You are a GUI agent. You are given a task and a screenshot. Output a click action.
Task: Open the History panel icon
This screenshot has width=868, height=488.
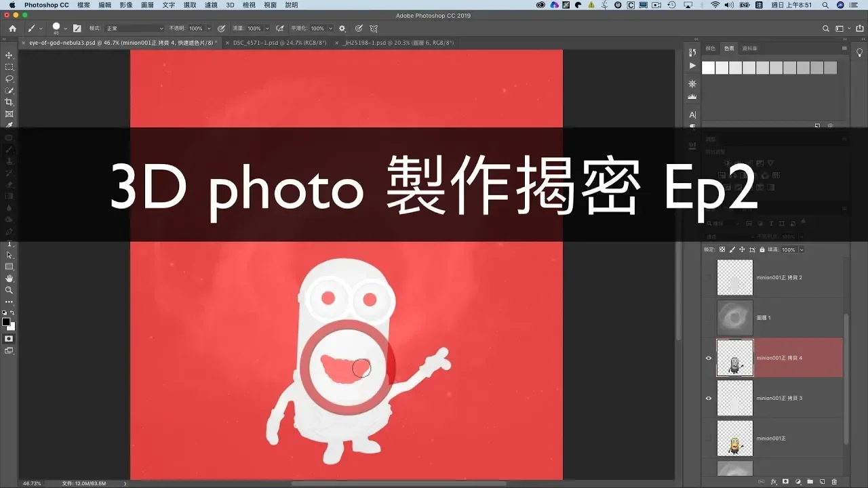click(x=692, y=52)
